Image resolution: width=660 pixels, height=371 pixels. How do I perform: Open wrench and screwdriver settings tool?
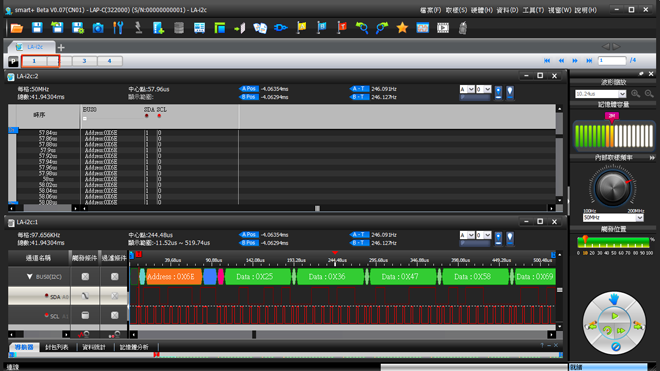coord(118,28)
